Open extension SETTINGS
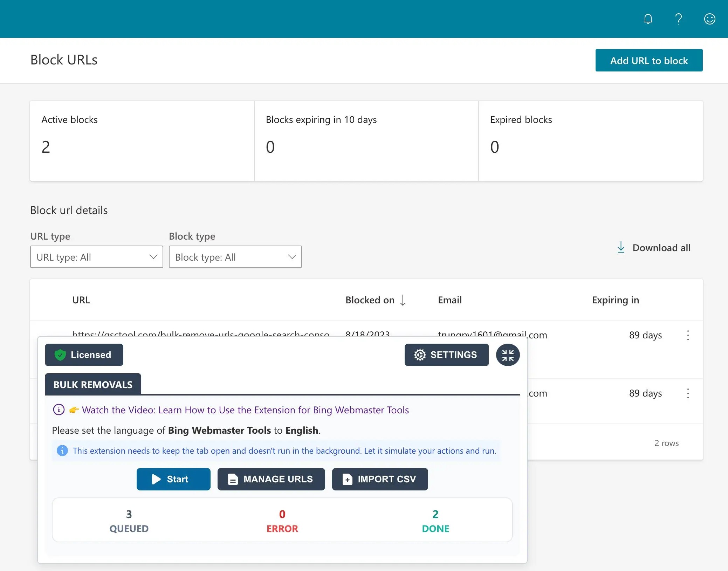 pyautogui.click(x=446, y=355)
